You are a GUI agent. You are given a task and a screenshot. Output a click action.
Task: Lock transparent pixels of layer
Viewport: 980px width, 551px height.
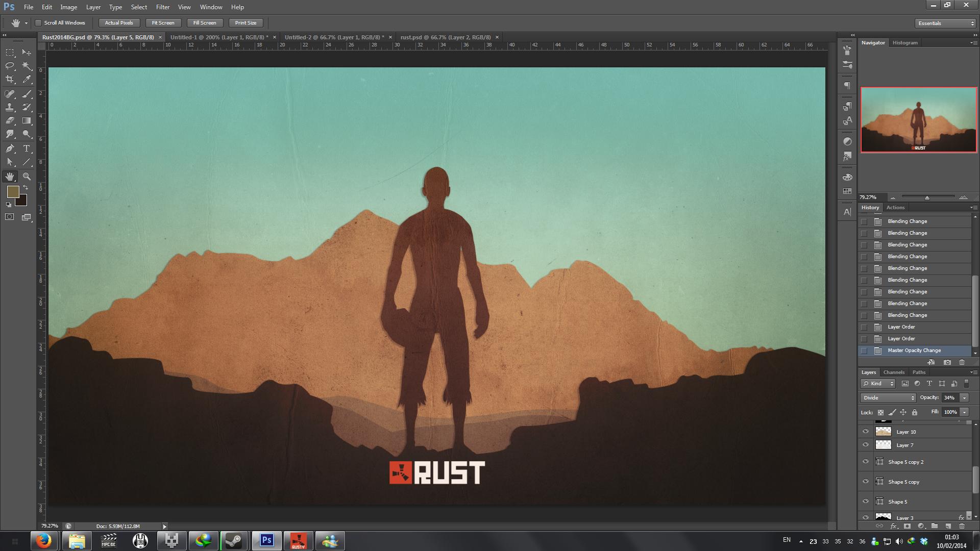pyautogui.click(x=880, y=412)
